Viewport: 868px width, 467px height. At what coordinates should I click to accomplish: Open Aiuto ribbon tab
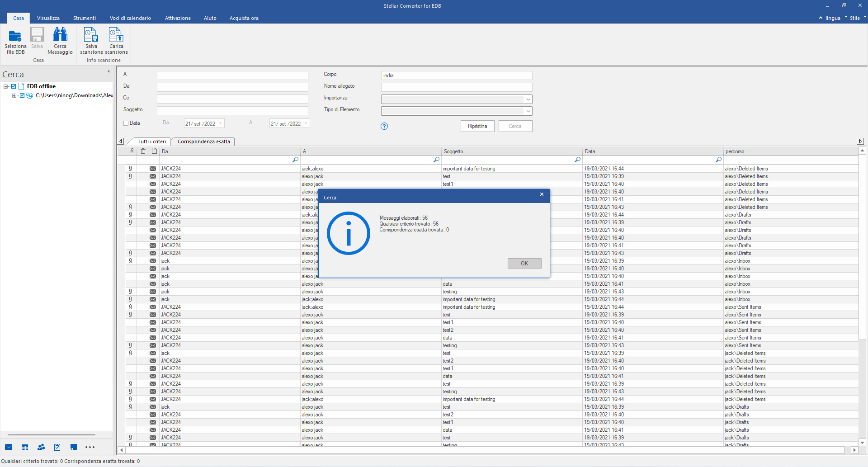210,18
